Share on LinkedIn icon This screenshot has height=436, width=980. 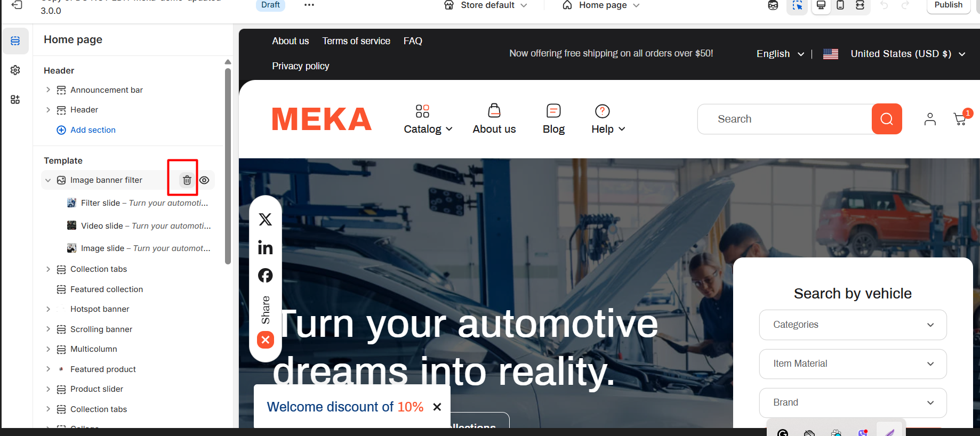pyautogui.click(x=266, y=247)
